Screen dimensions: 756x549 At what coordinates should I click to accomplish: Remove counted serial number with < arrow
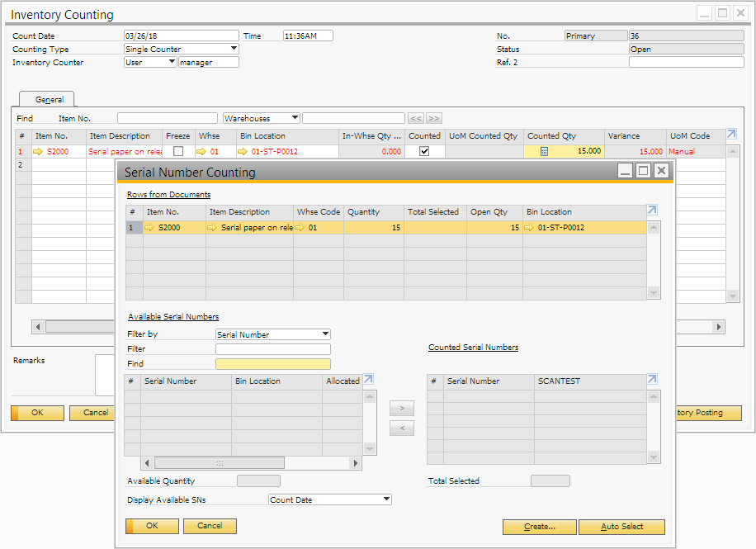pos(401,428)
